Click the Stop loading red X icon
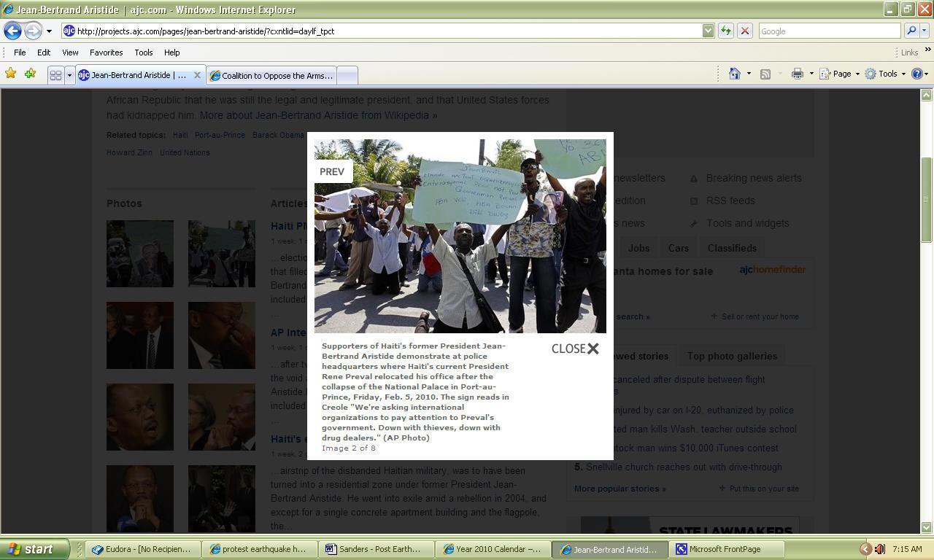Image resolution: width=934 pixels, height=560 pixels. 744,31
